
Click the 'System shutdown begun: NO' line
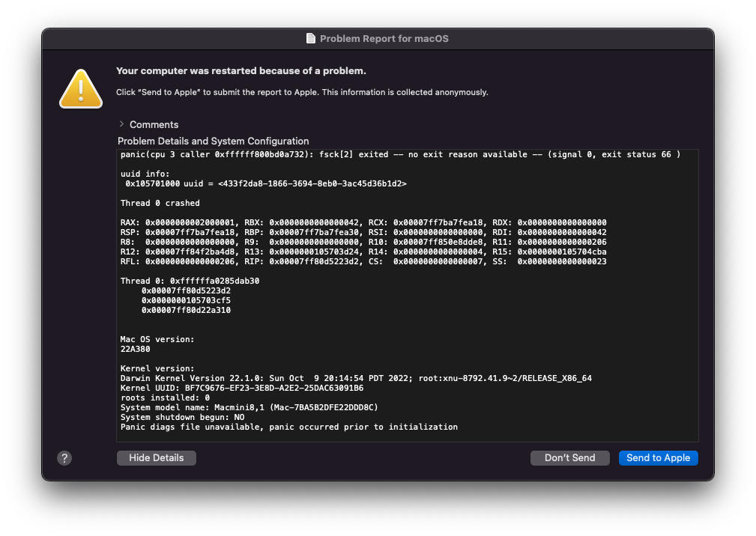(x=182, y=418)
